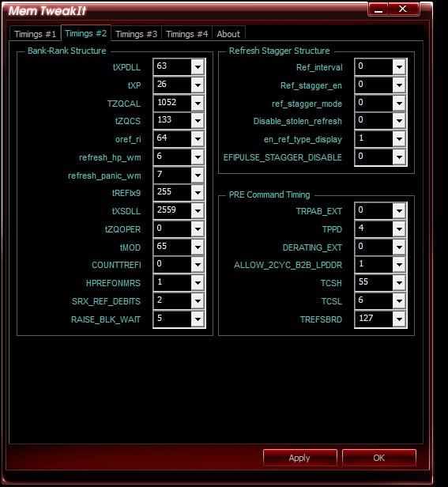Image resolution: width=448 pixels, height=487 pixels.
Task: Open the DERATING_EXT dropdown arrow
Action: (399, 247)
